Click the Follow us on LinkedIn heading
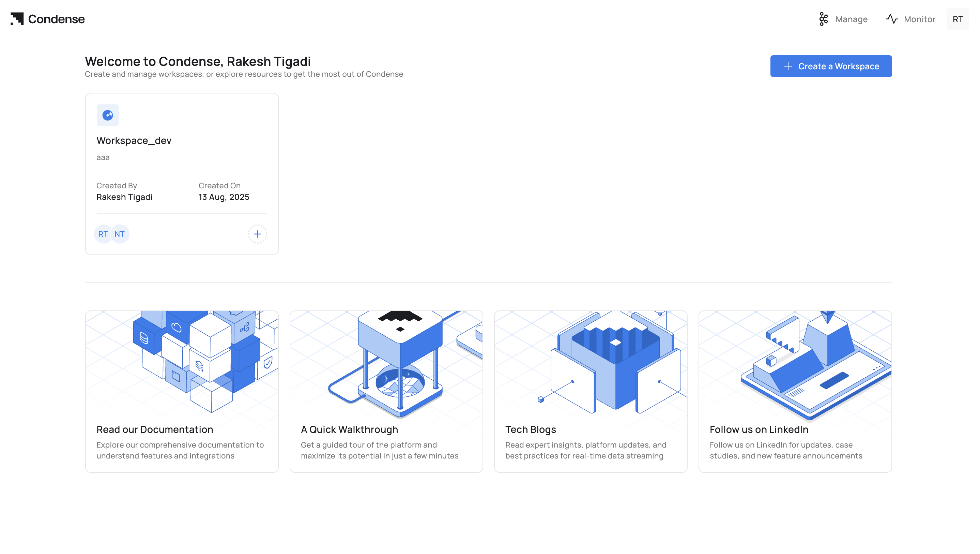 [x=759, y=429]
